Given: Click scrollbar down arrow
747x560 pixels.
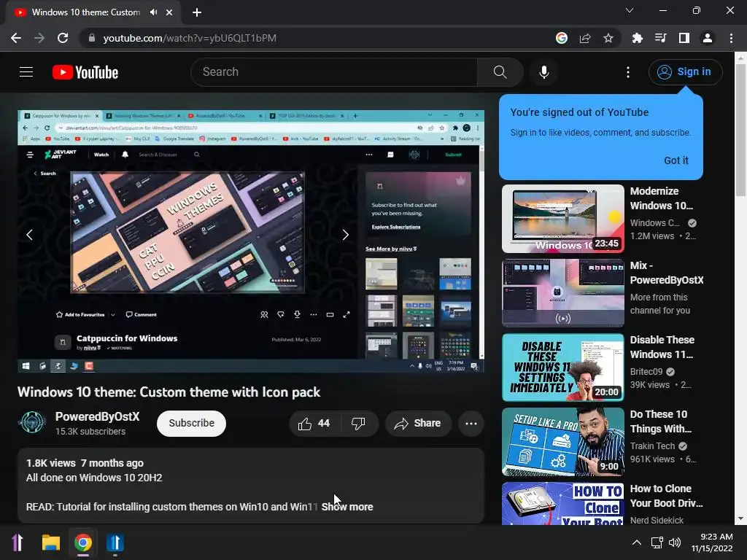Looking at the screenshot, I should coord(740,518).
